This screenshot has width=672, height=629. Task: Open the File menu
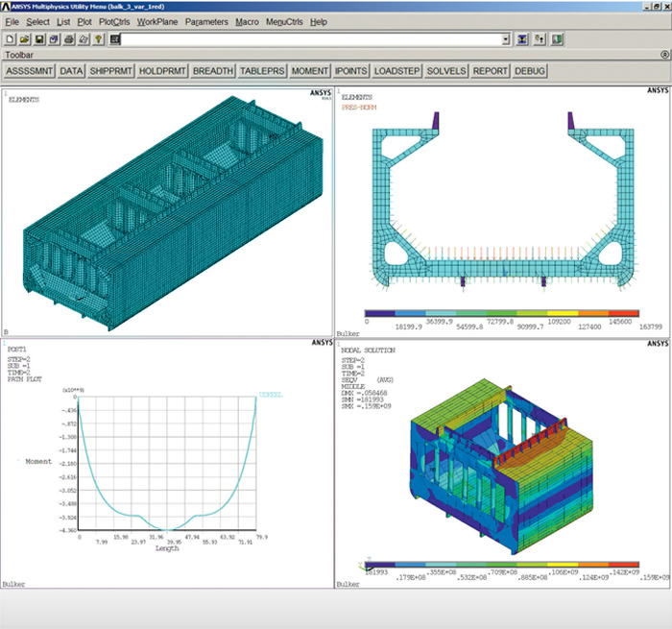12,22
